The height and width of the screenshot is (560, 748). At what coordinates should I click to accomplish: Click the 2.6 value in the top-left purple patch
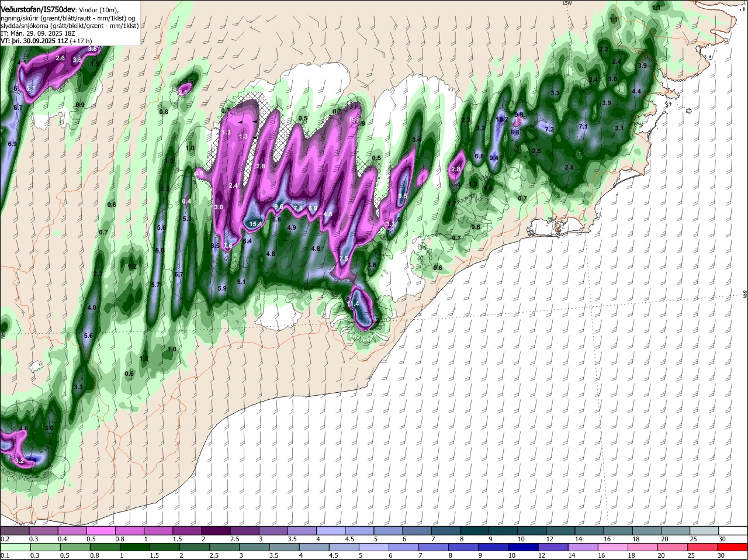pos(60,58)
